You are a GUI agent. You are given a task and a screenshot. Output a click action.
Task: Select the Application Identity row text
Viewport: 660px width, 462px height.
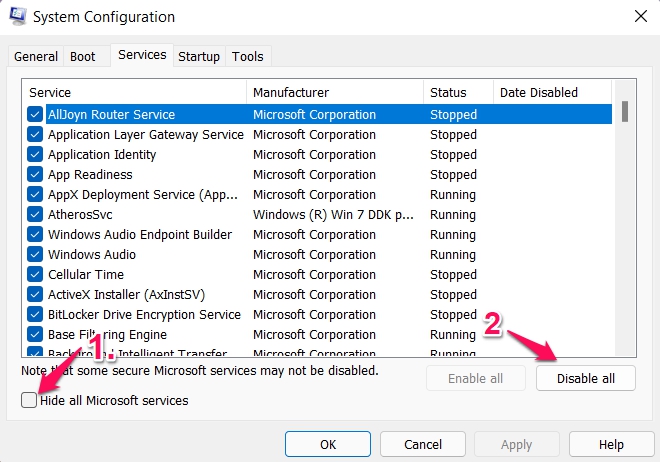point(102,155)
